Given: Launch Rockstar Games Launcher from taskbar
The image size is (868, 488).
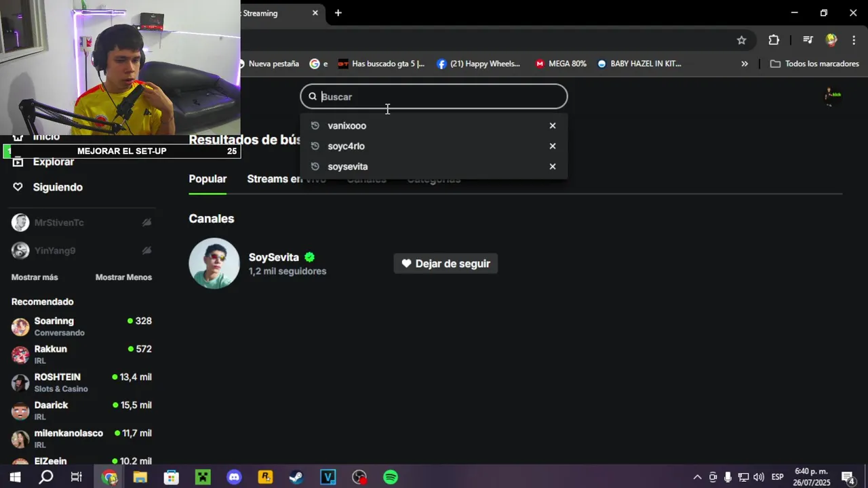Looking at the screenshot, I should (x=265, y=477).
